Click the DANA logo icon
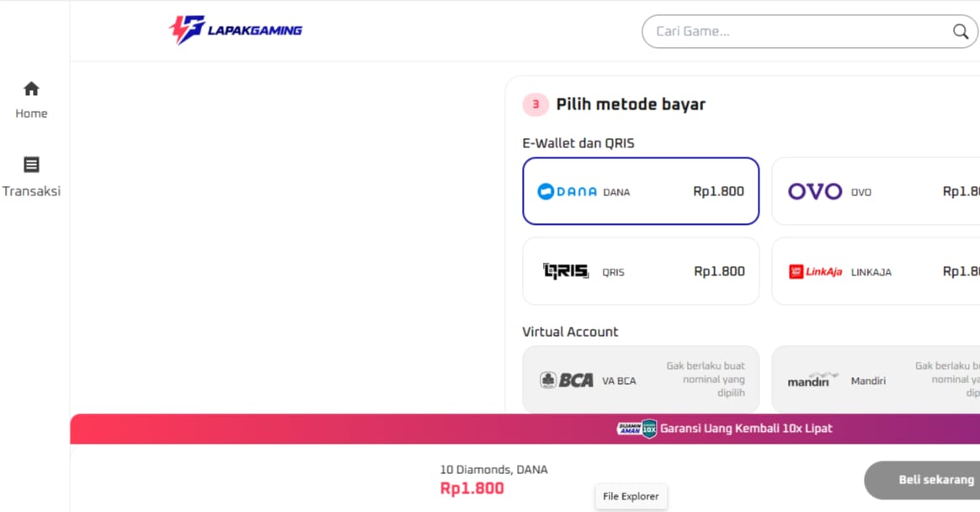This screenshot has width=980, height=512. [x=567, y=191]
